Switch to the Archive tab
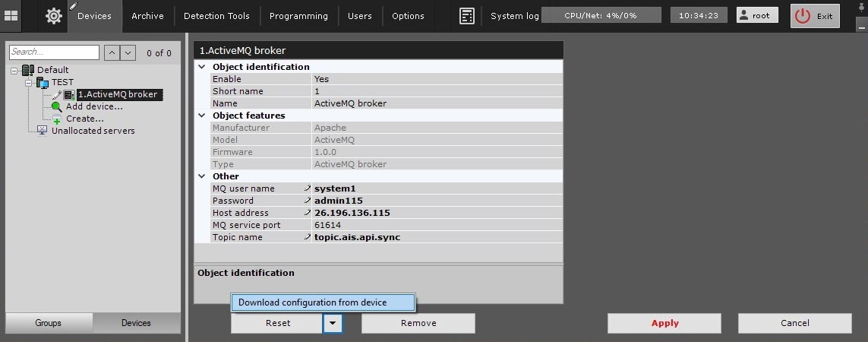 (x=147, y=16)
